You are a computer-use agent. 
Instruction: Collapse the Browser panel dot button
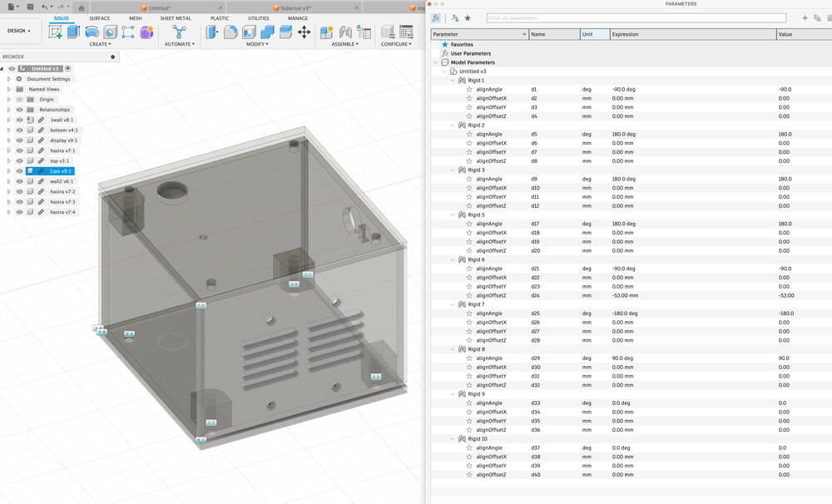point(113,57)
